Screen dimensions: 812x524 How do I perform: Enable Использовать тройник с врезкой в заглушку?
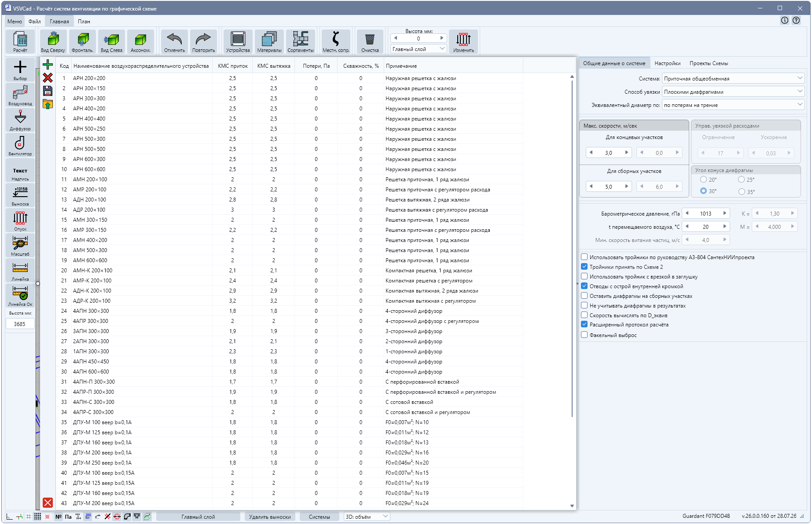(x=584, y=276)
